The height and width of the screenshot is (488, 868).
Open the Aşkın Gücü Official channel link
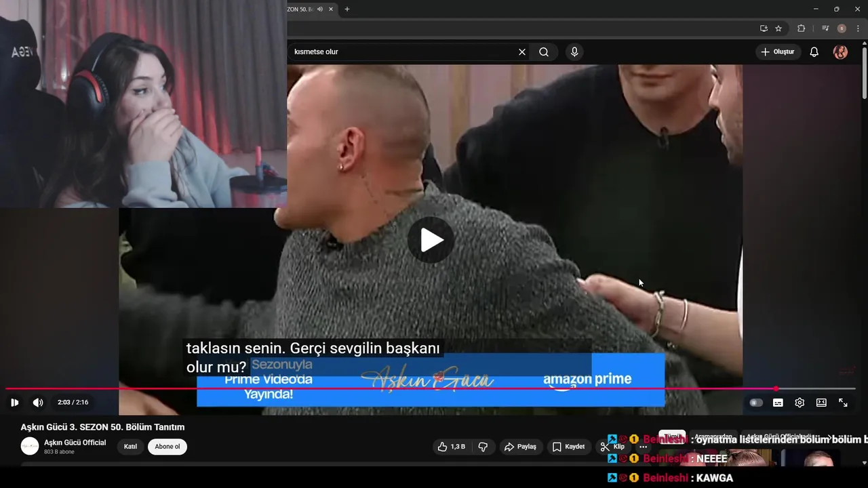click(x=75, y=443)
